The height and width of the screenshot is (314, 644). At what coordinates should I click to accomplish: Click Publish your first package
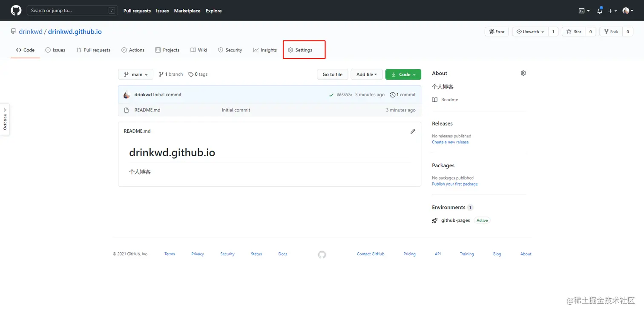pyautogui.click(x=455, y=184)
